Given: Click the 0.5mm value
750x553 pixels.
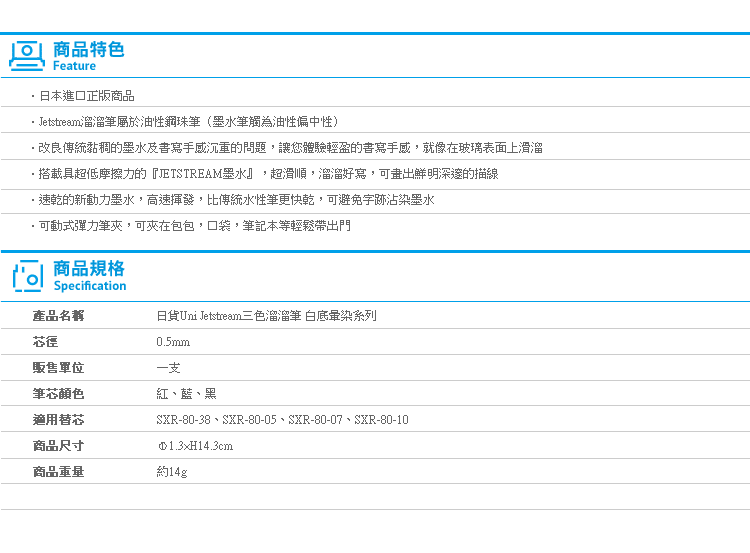Looking at the screenshot, I should (173, 342).
